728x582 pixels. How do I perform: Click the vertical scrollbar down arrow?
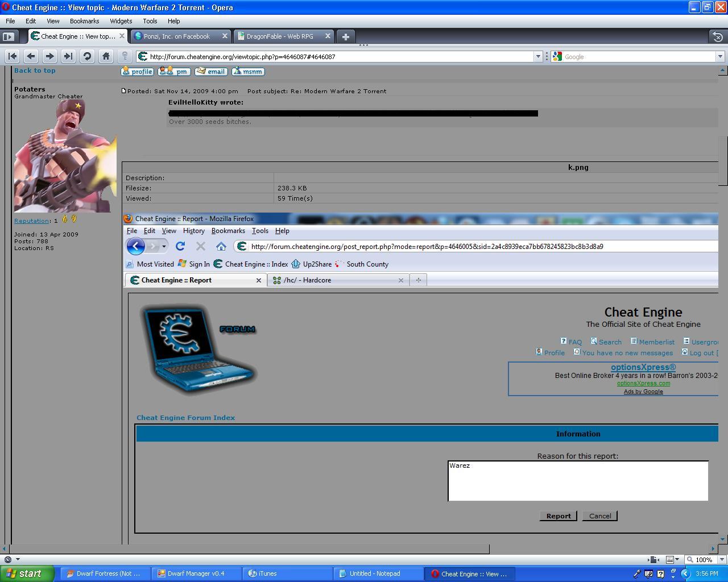pyautogui.click(x=723, y=539)
